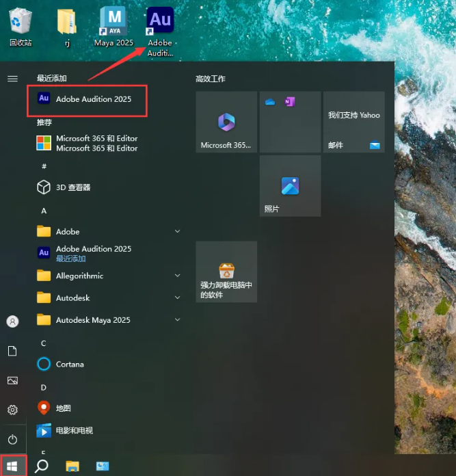Open the Microsoft 365 tile
Image resolution: width=456 pixels, height=476 pixels.
point(226,122)
